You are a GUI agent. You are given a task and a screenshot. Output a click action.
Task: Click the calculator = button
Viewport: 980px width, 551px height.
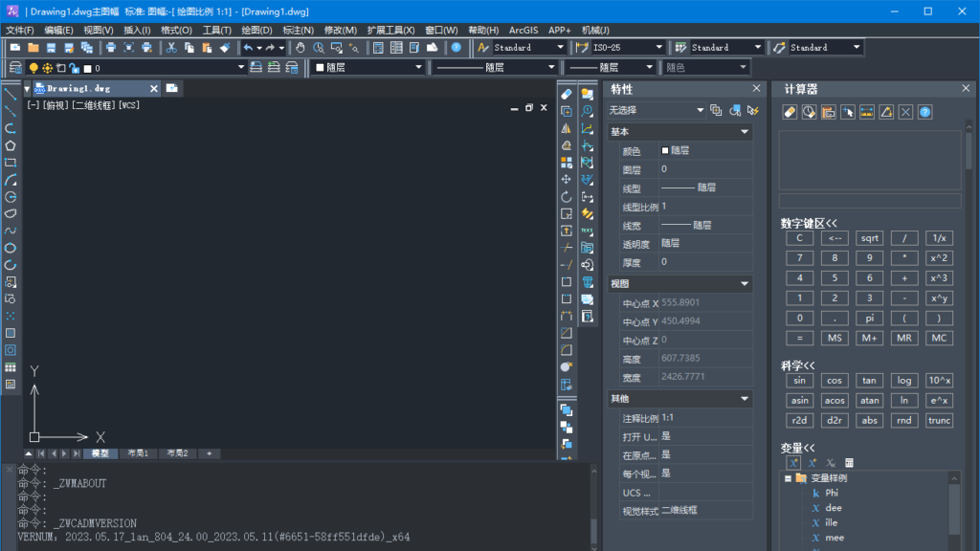(x=799, y=338)
